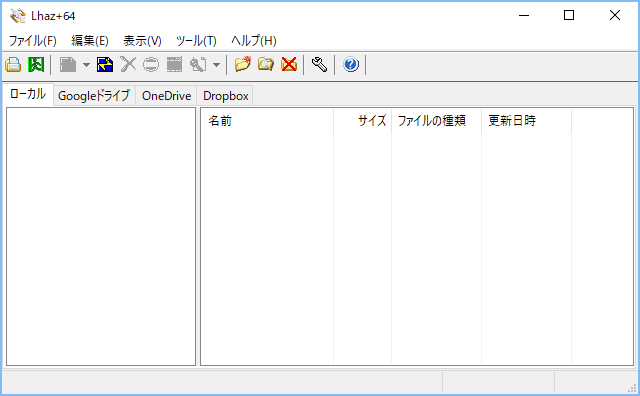Click the red X delete folder icon
The width and height of the screenshot is (640, 396).
click(289, 65)
